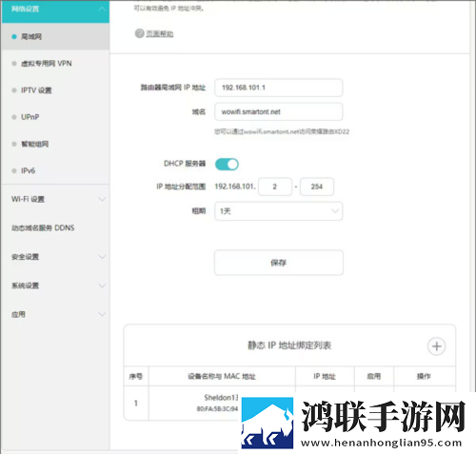
Task: Click the 应用 column header in table
Action: [374, 376]
